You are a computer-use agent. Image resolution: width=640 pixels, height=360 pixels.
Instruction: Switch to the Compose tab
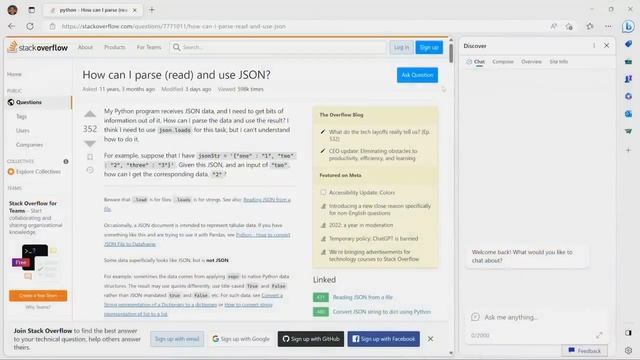(x=503, y=62)
